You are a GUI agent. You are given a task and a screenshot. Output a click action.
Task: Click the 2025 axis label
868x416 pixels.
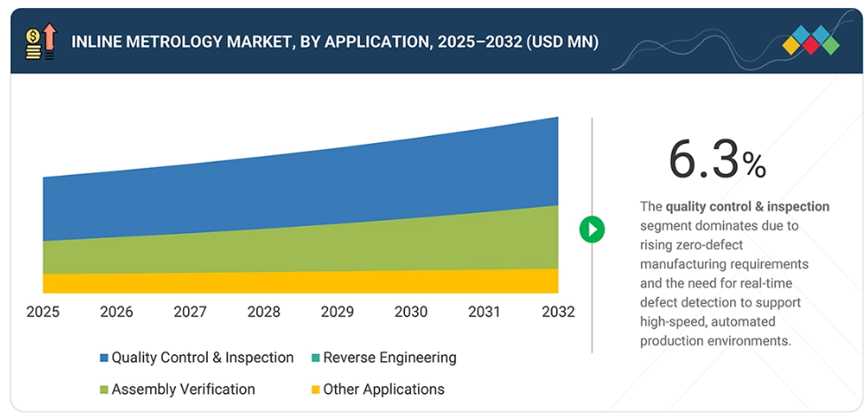(x=43, y=312)
